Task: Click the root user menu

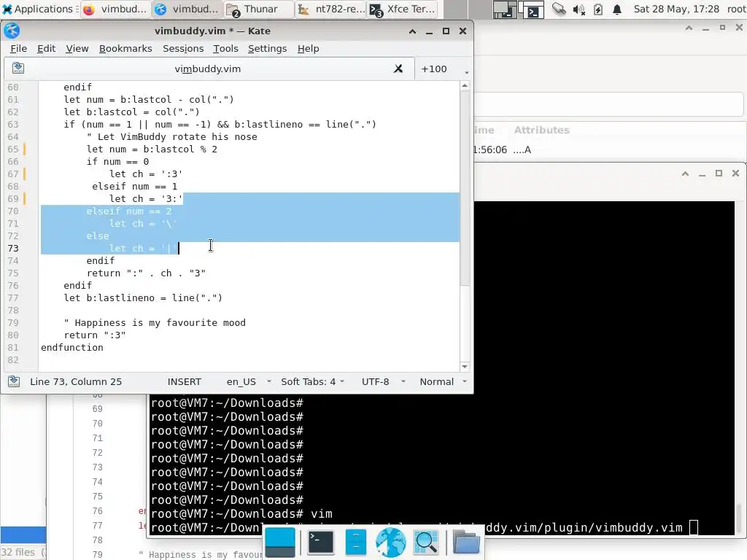Action: click(736, 9)
